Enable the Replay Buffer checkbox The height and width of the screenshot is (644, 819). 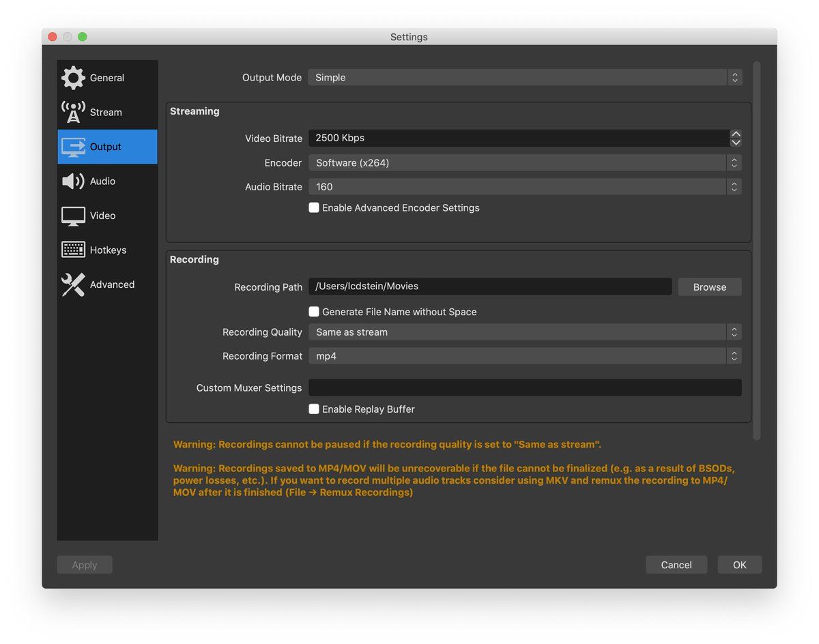pyautogui.click(x=314, y=409)
